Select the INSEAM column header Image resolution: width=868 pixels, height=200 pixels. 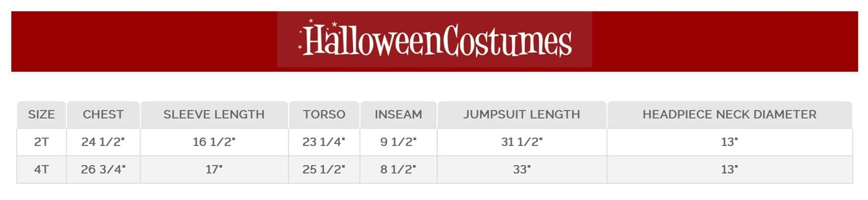click(398, 114)
